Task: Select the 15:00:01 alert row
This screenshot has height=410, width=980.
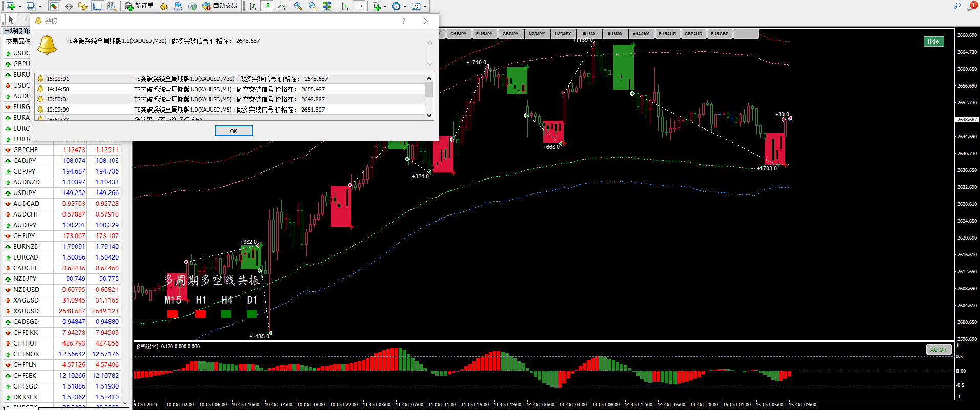Action: click(230, 79)
